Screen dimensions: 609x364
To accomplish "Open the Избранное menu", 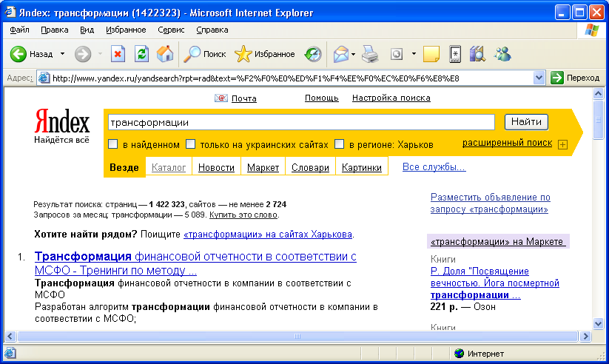I will pos(126,30).
